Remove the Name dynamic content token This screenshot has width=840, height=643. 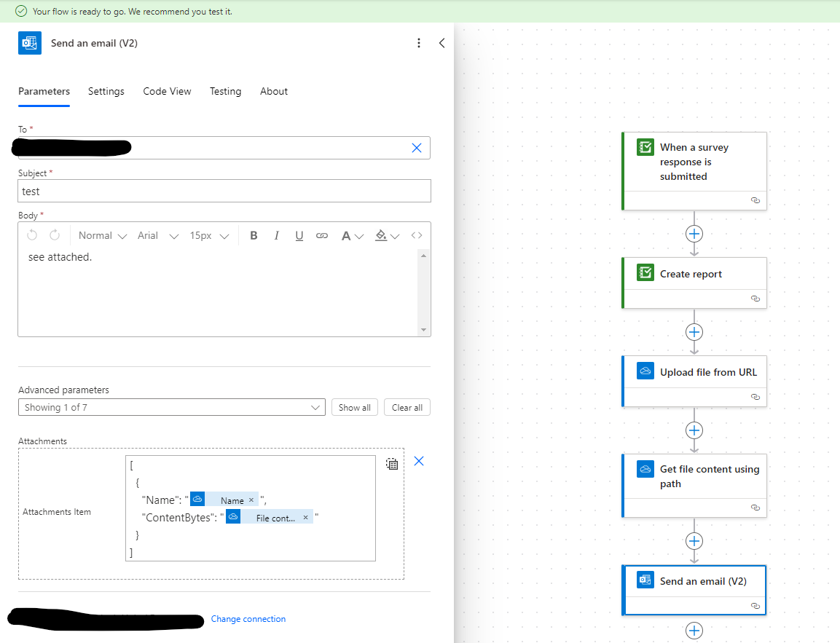(x=251, y=500)
